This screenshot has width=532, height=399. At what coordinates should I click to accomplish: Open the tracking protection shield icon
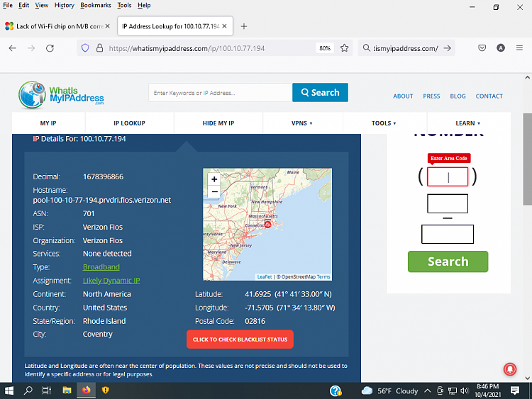pyautogui.click(x=85, y=48)
